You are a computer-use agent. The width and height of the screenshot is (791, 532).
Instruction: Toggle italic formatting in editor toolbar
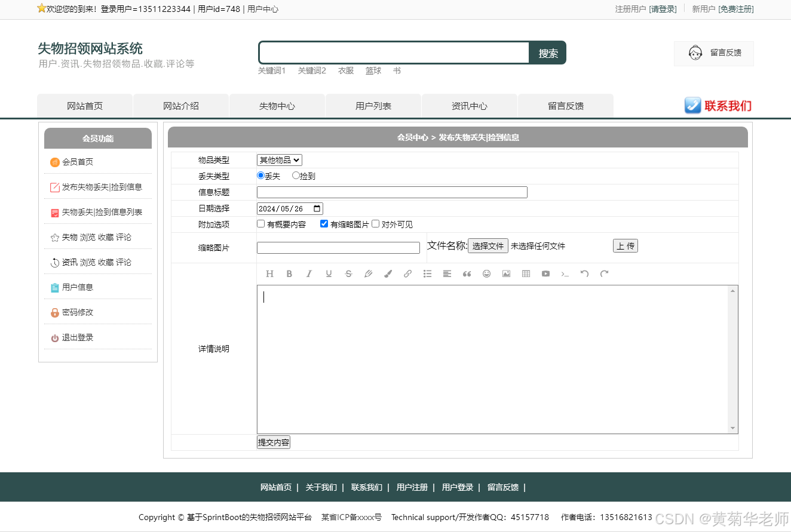pyautogui.click(x=309, y=273)
